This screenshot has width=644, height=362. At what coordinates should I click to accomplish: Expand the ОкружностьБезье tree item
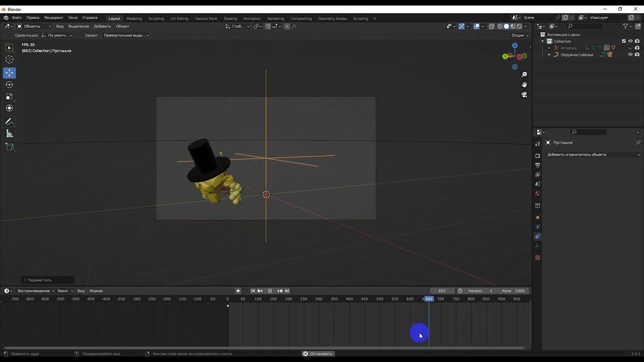tap(549, 54)
